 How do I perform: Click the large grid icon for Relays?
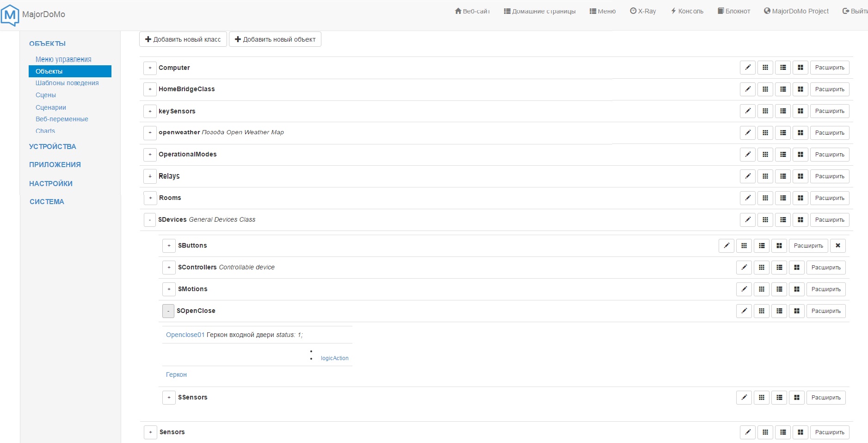(800, 176)
